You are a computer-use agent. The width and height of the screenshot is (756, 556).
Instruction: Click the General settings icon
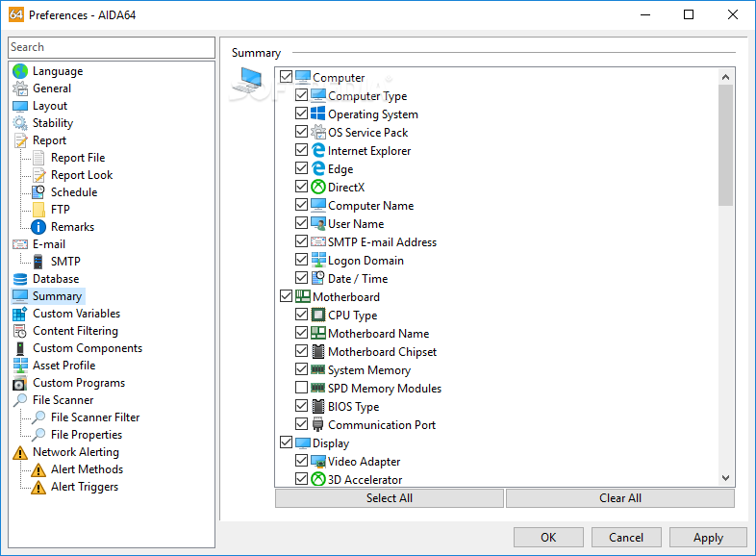(20, 88)
